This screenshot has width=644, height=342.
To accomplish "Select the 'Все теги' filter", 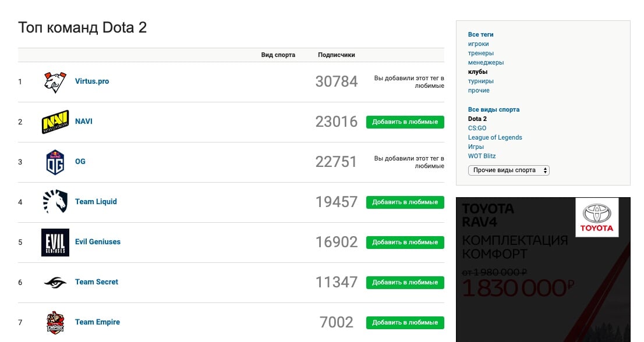I will [x=480, y=34].
